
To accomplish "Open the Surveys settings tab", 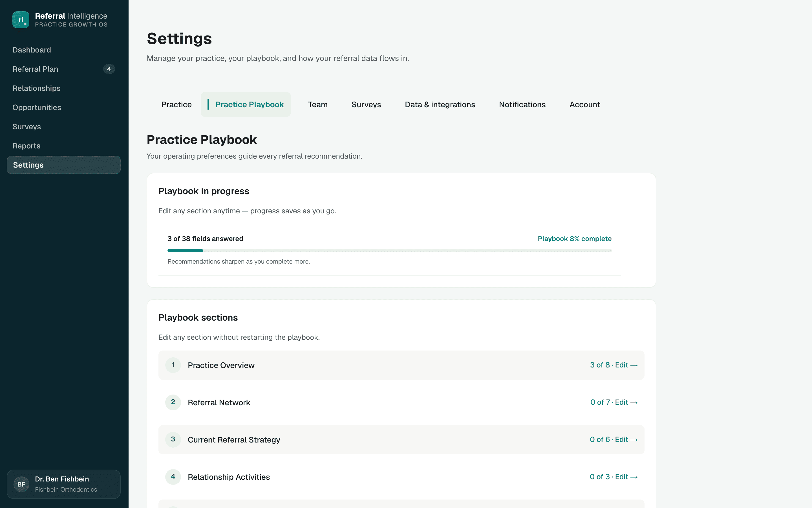I will click(367, 104).
